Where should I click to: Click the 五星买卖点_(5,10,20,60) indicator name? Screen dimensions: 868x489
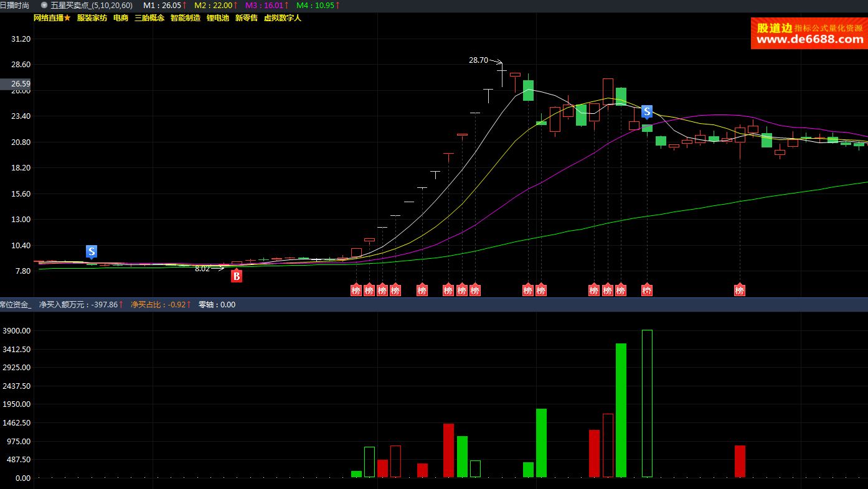pos(92,5)
